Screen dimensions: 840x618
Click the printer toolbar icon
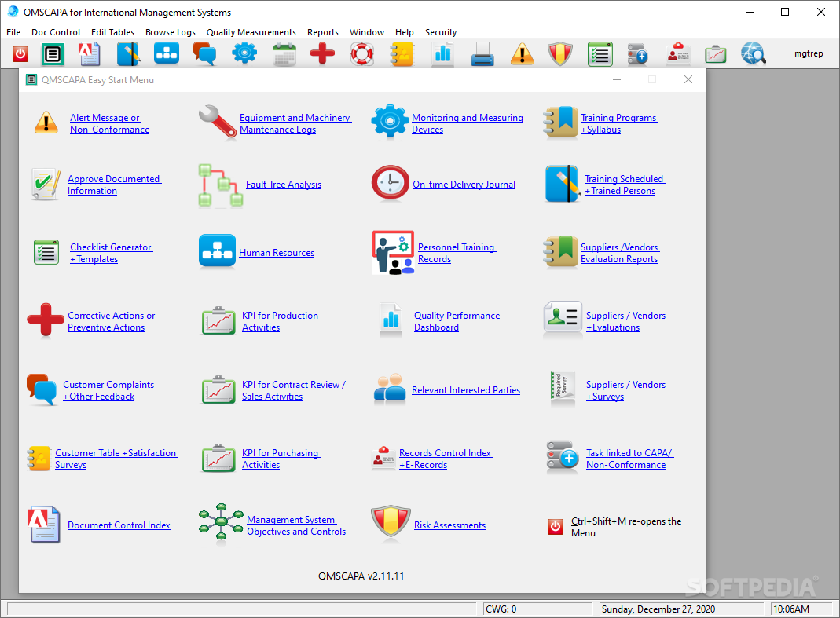point(482,54)
